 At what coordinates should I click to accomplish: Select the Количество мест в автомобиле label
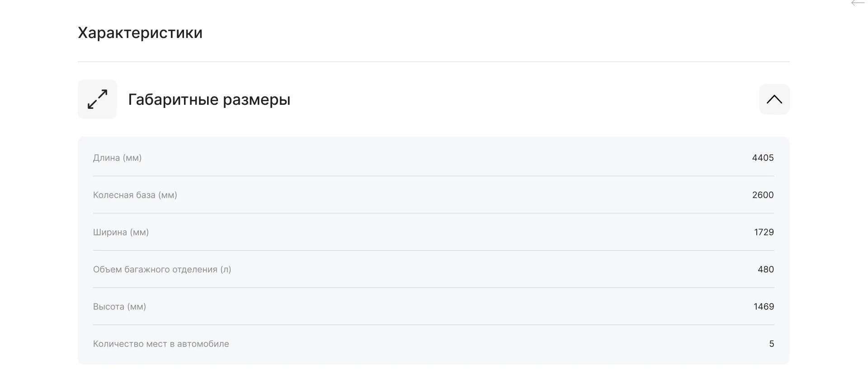pyautogui.click(x=161, y=344)
